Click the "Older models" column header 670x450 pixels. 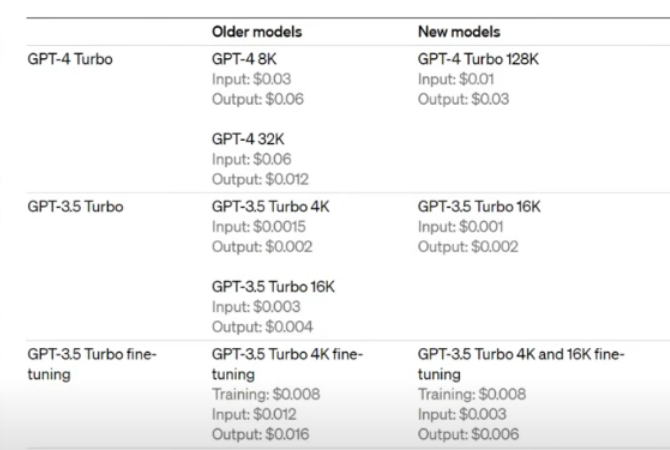pos(256,32)
